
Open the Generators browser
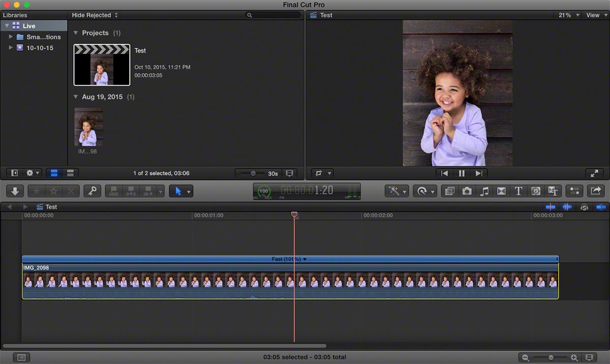[536, 191]
